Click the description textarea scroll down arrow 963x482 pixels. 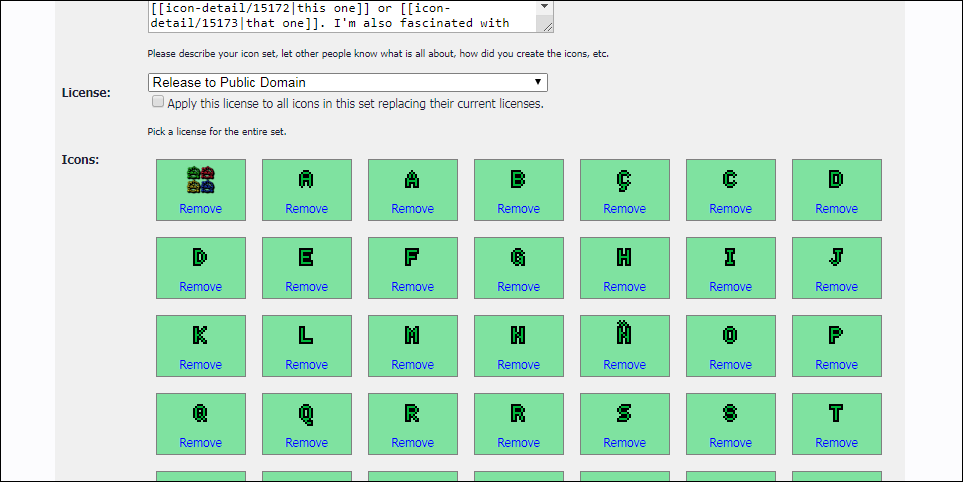click(545, 24)
